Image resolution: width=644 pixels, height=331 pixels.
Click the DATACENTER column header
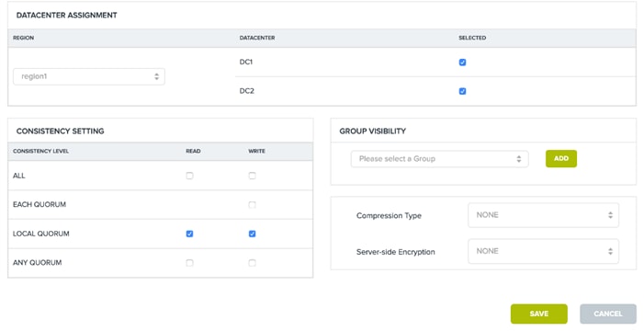[257, 38]
